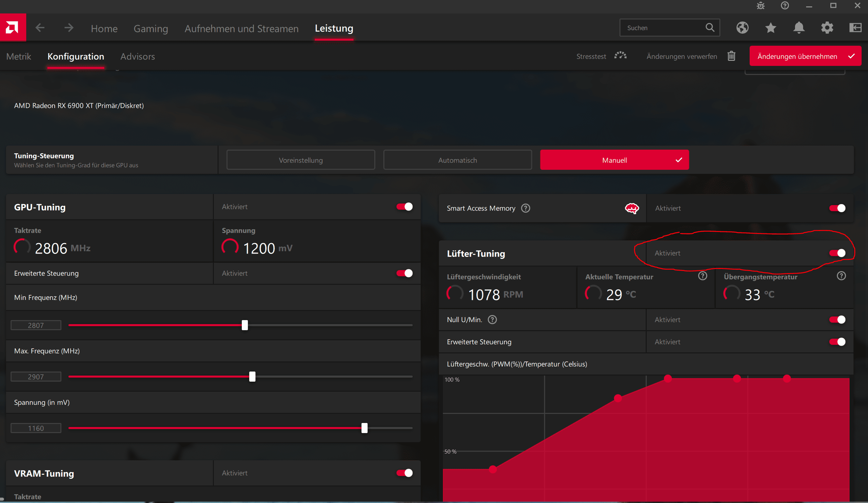The height and width of the screenshot is (503, 868).
Task: Click the first fan curve point at 100%
Action: (668, 379)
